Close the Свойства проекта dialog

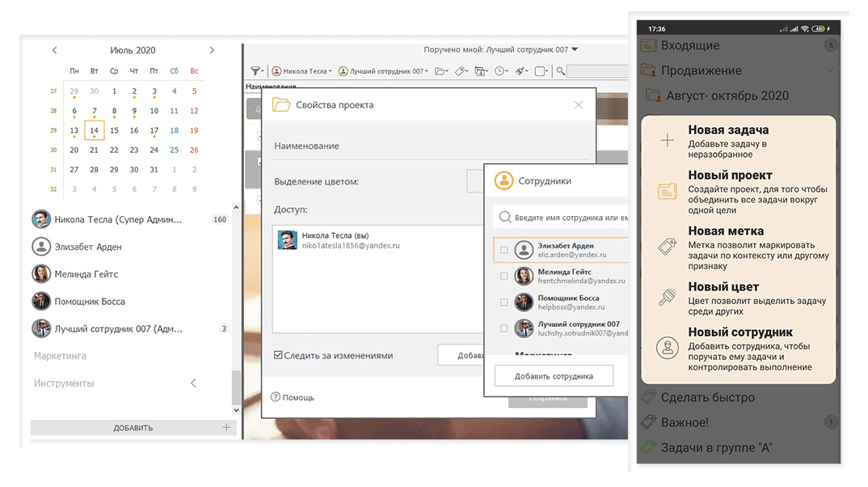579,104
